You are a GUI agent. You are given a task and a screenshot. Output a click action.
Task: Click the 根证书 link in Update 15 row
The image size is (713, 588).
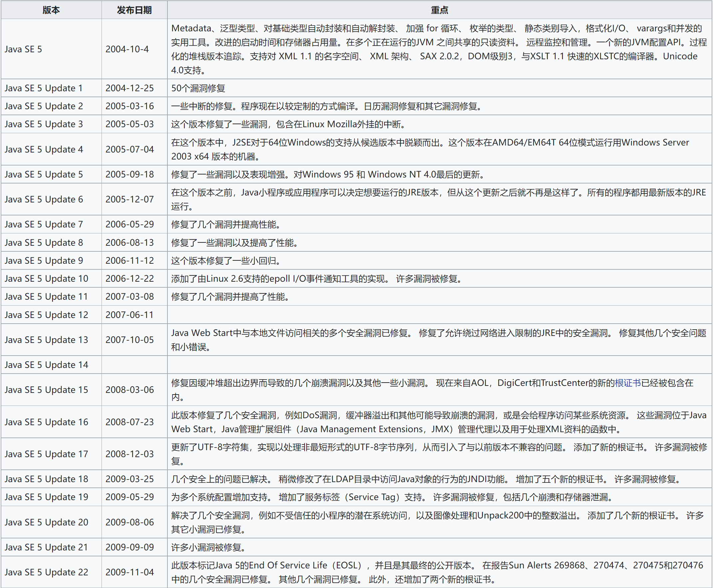(x=627, y=383)
